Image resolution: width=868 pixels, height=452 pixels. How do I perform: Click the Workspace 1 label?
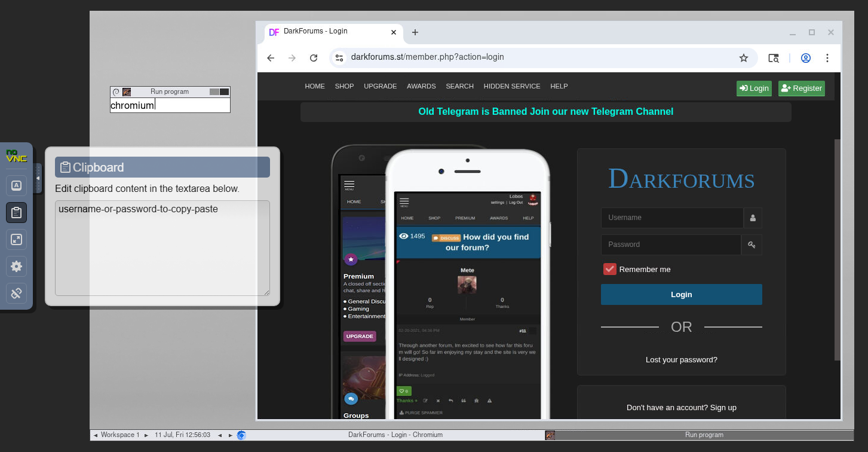[x=120, y=435]
